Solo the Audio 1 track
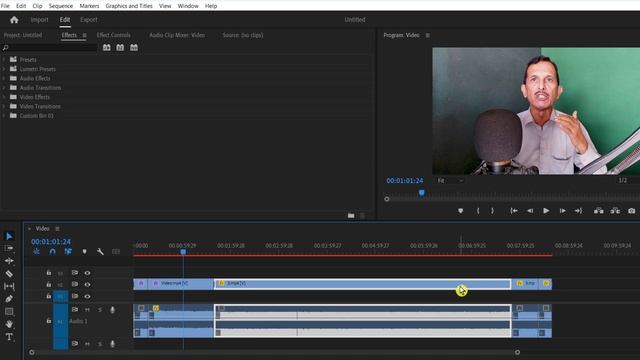The width and height of the screenshot is (640, 360). click(100, 310)
